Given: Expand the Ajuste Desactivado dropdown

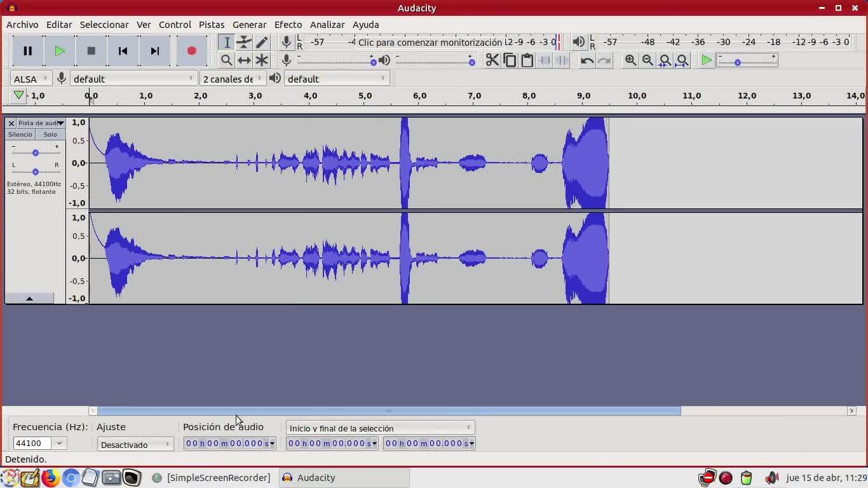Looking at the screenshot, I should point(135,444).
